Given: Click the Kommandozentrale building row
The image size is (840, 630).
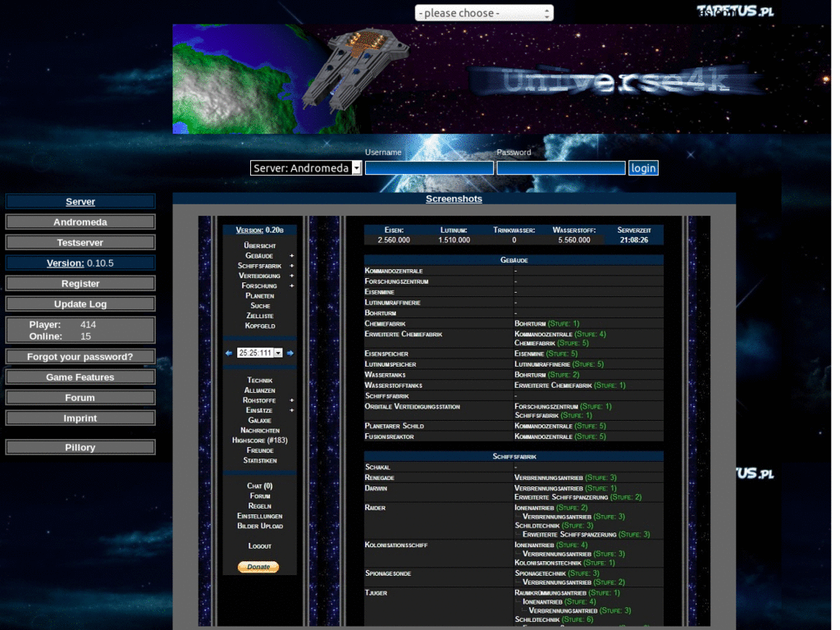Looking at the screenshot, I should click(x=514, y=271).
